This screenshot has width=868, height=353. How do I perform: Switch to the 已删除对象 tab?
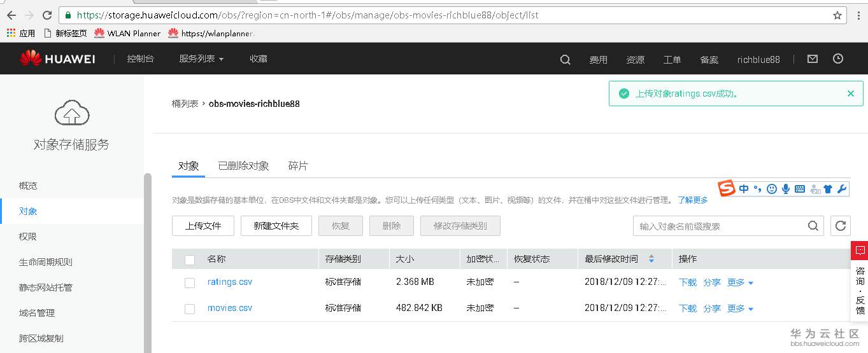pos(243,166)
